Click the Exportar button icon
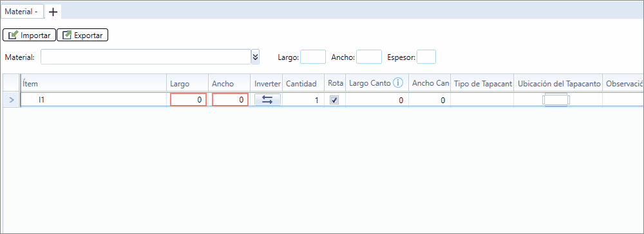644x234 pixels. tap(67, 35)
